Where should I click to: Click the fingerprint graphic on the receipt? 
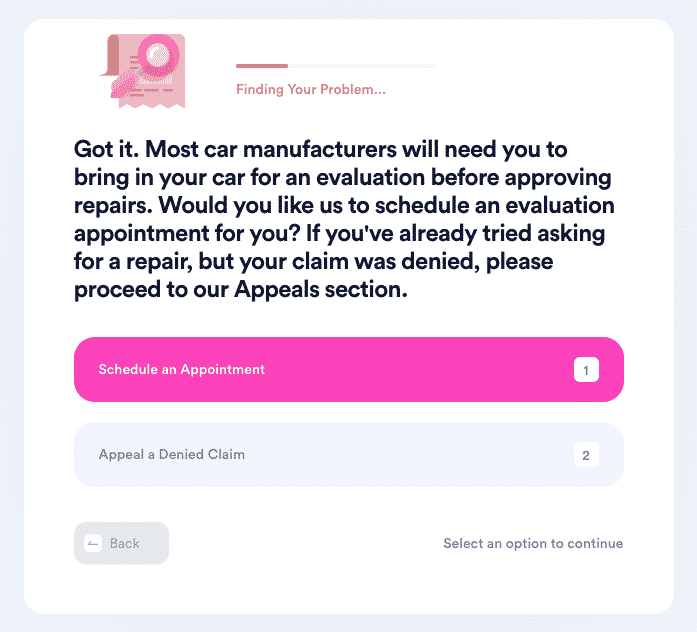[125, 84]
